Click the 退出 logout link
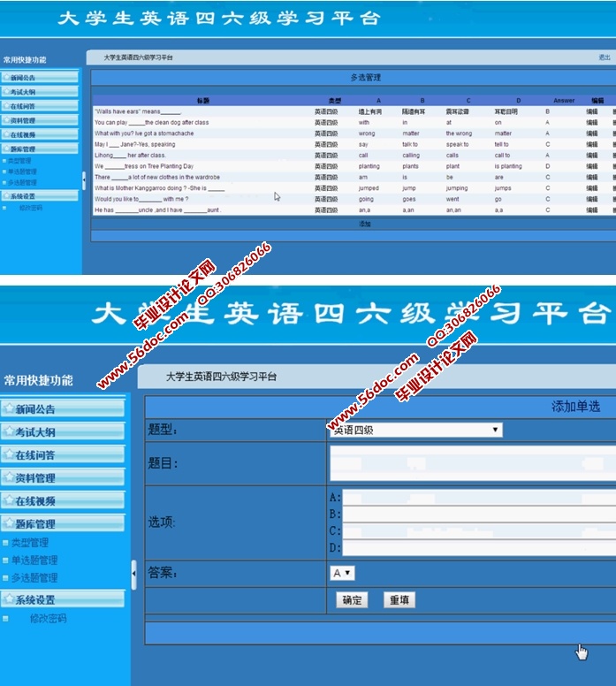This screenshot has height=686, width=616. pyautogui.click(x=605, y=57)
